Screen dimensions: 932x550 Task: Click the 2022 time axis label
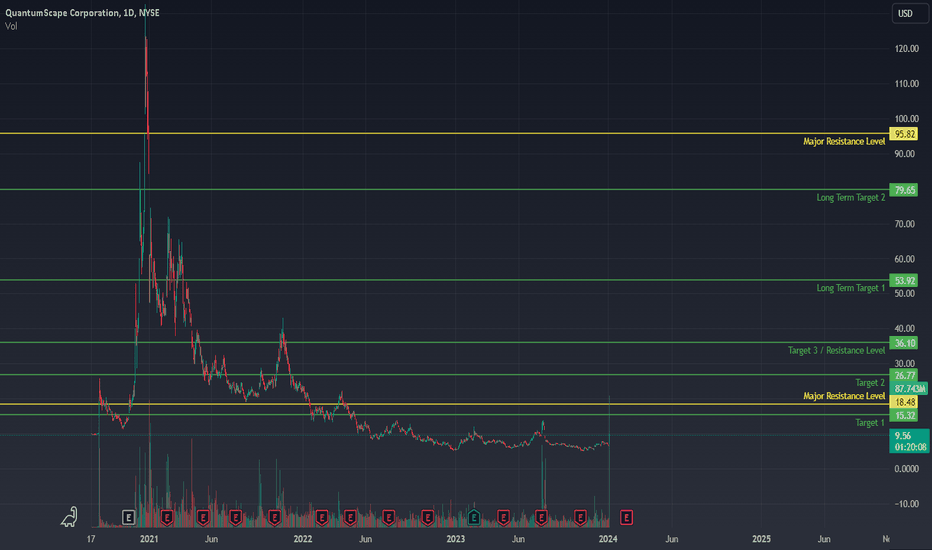tap(303, 539)
